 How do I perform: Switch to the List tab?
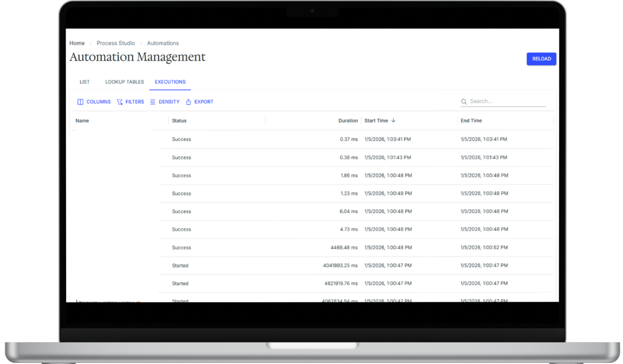coord(85,82)
